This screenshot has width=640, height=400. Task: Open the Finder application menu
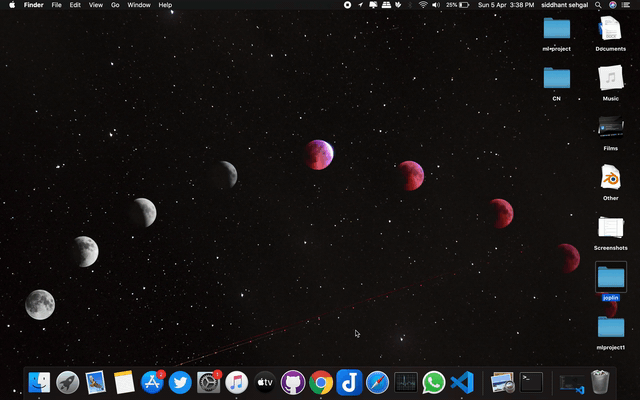click(x=33, y=5)
